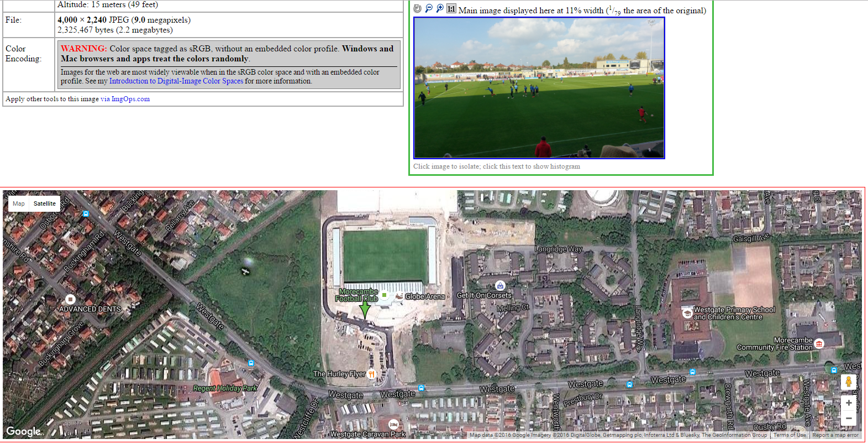Click the green arrow location marker
Image resolution: width=868 pixels, height=444 pixels.
pyautogui.click(x=365, y=309)
